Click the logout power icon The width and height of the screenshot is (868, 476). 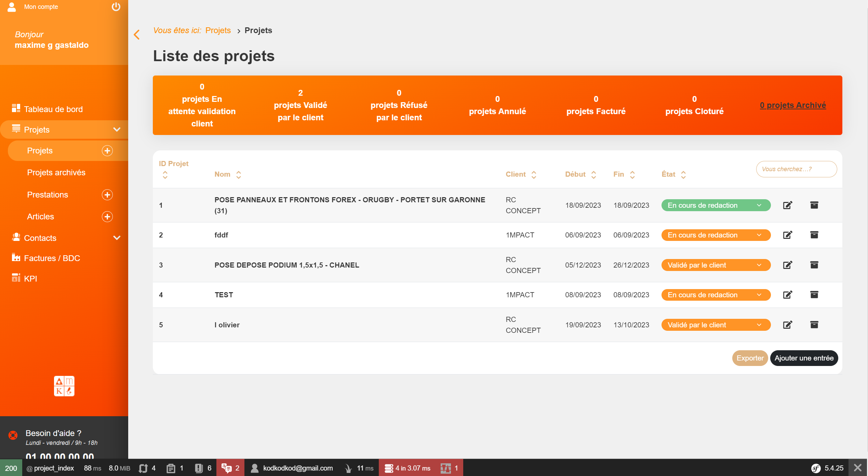[116, 7]
